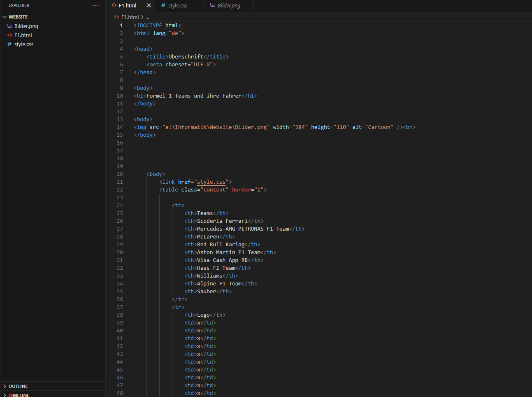532x397 pixels.
Task: Select Bilder.png in the Explorer file list
Action: tap(26, 26)
